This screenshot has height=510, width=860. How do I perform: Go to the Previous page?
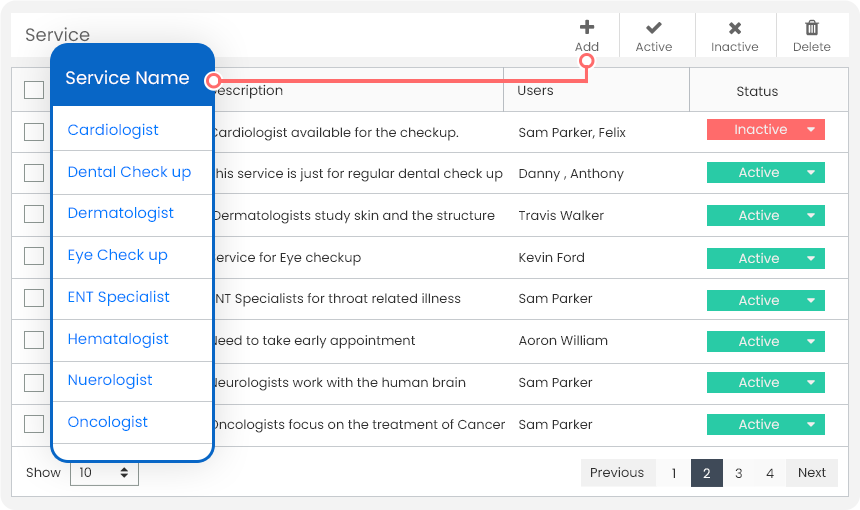click(x=617, y=473)
